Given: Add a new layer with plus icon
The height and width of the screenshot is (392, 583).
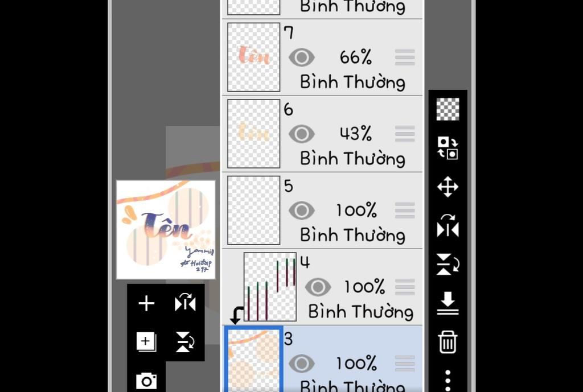Looking at the screenshot, I should point(146,303).
